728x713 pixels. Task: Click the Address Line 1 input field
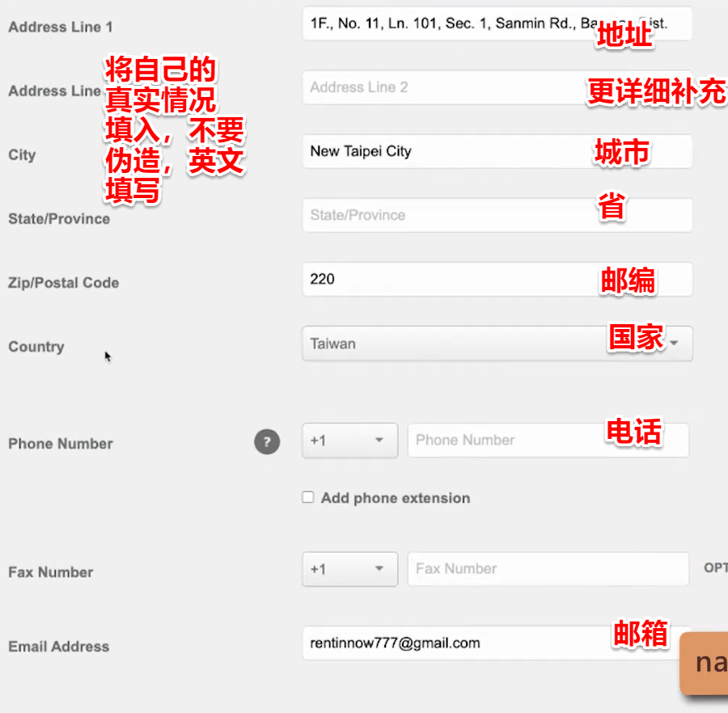coord(497,23)
